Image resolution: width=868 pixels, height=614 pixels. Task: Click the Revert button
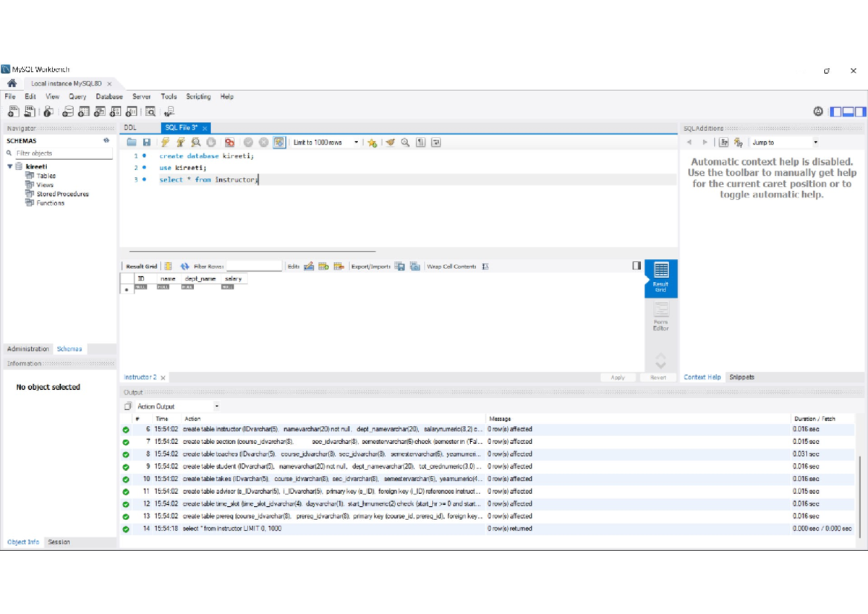pyautogui.click(x=658, y=378)
